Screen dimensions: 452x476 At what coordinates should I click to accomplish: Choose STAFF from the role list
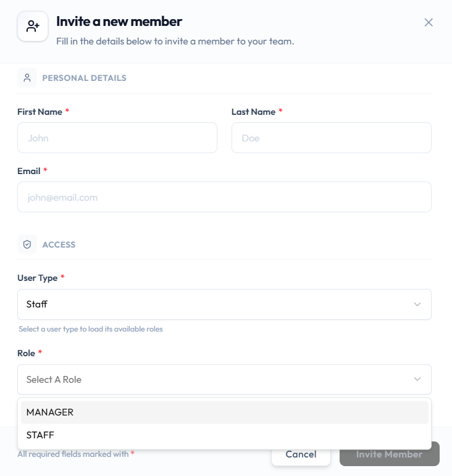pos(225,435)
